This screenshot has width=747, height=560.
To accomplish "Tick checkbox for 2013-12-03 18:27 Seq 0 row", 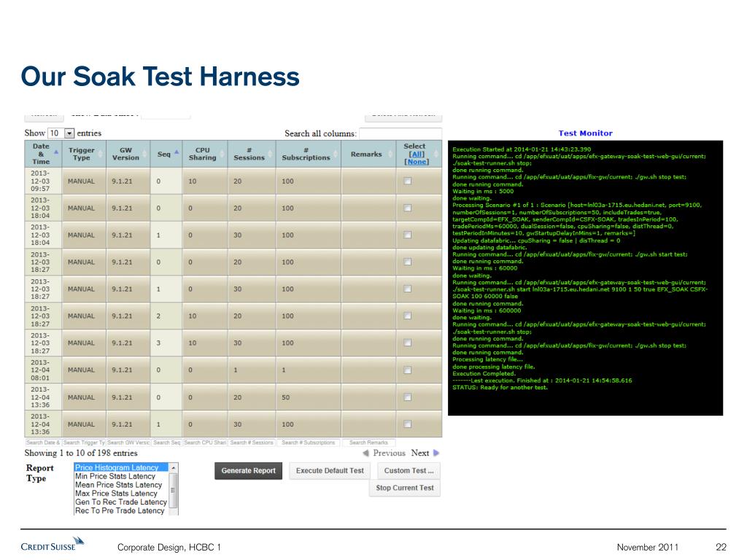I will click(x=407, y=262).
